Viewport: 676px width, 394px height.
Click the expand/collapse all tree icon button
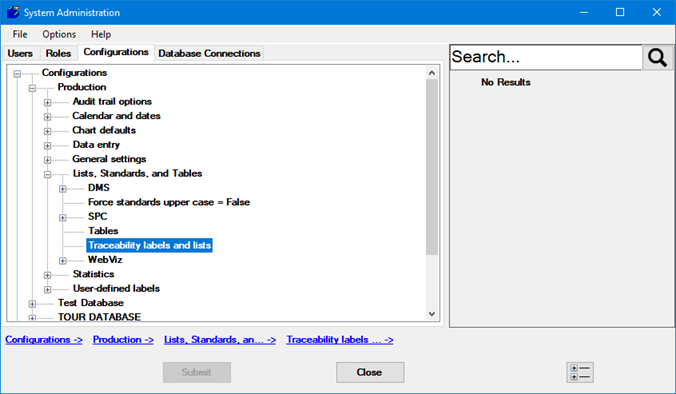(x=580, y=372)
